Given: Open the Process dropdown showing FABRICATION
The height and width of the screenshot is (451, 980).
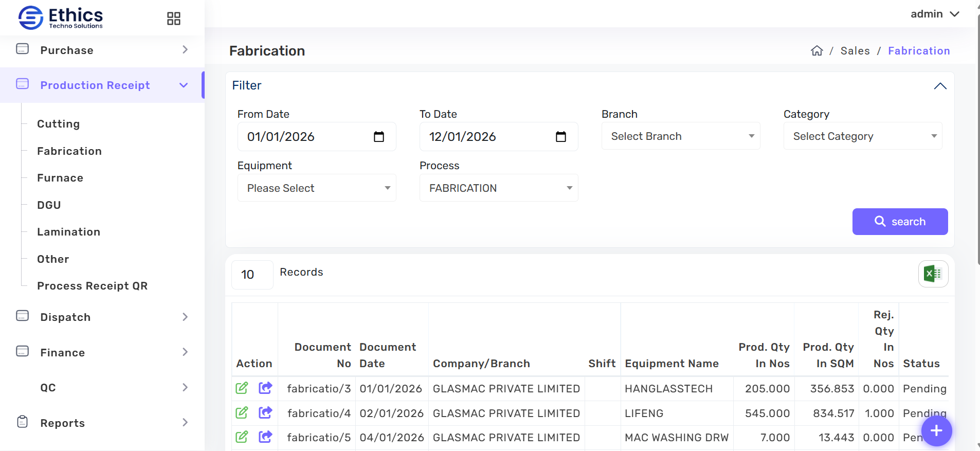Looking at the screenshot, I should (x=498, y=188).
